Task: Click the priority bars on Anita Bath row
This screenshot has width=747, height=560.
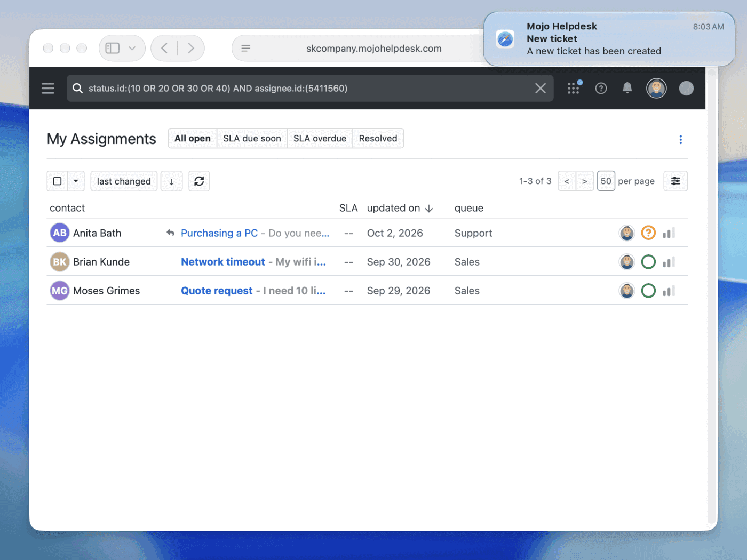Action: pyautogui.click(x=669, y=233)
